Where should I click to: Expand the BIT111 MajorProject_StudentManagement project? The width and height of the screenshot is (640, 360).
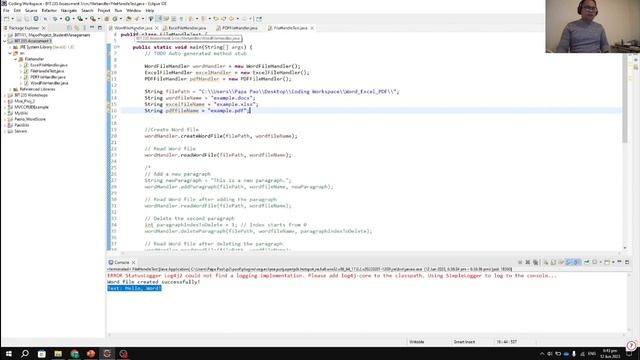[4, 35]
